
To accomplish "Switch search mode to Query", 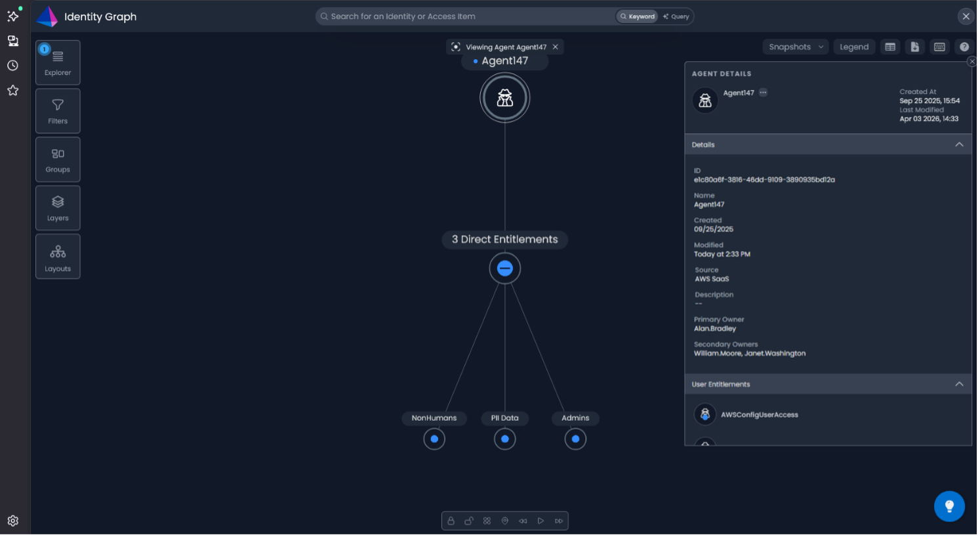I will click(x=676, y=16).
